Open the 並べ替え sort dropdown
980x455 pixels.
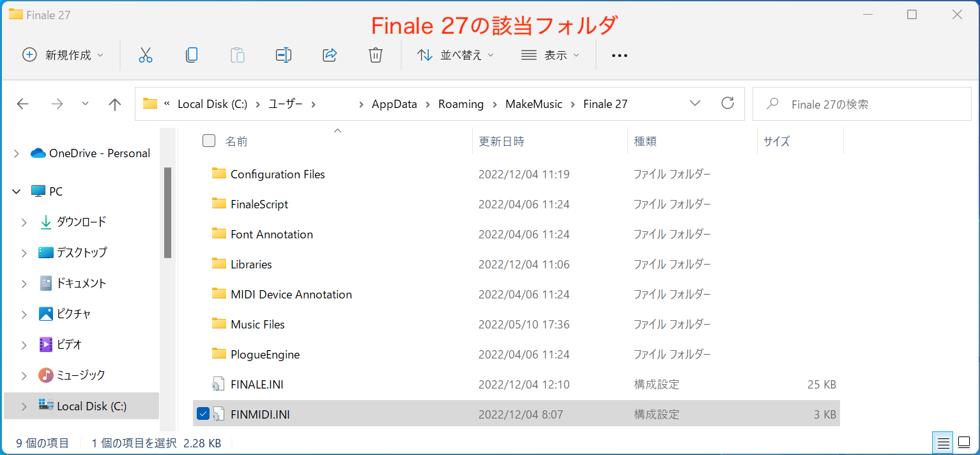tap(456, 55)
